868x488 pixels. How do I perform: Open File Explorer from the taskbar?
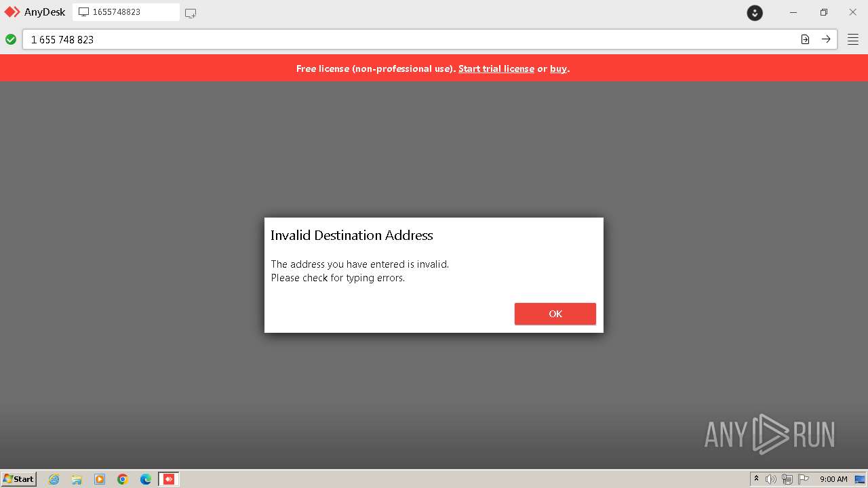pyautogui.click(x=77, y=479)
